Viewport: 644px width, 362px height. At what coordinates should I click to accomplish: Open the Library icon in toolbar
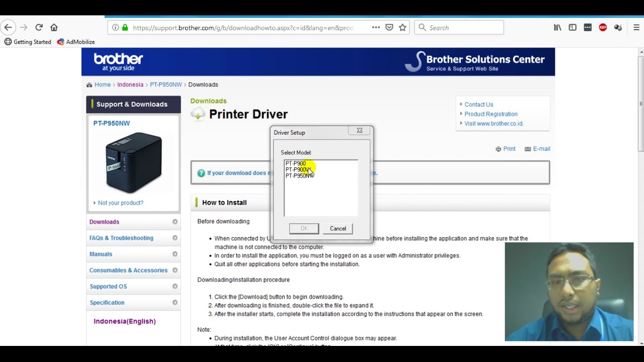click(x=557, y=28)
